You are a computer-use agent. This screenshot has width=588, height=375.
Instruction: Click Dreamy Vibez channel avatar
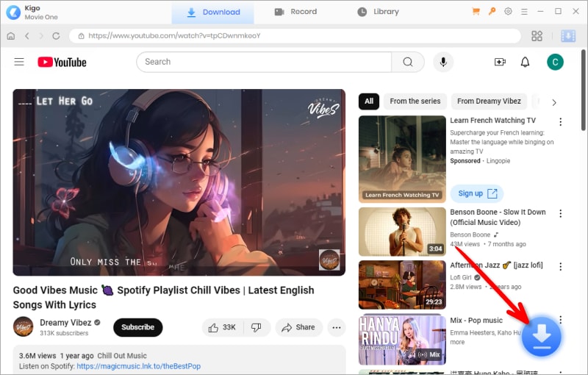24,326
